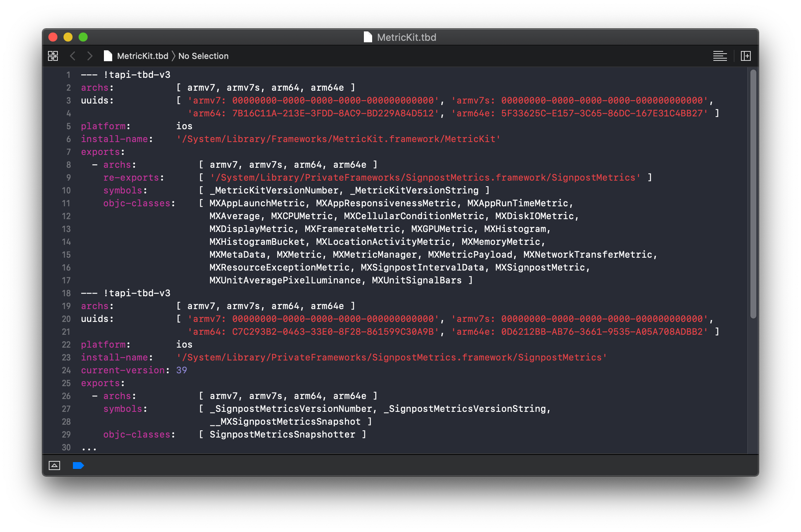Click 'SignpostMetricsSnapshotter' class name

click(x=282, y=435)
